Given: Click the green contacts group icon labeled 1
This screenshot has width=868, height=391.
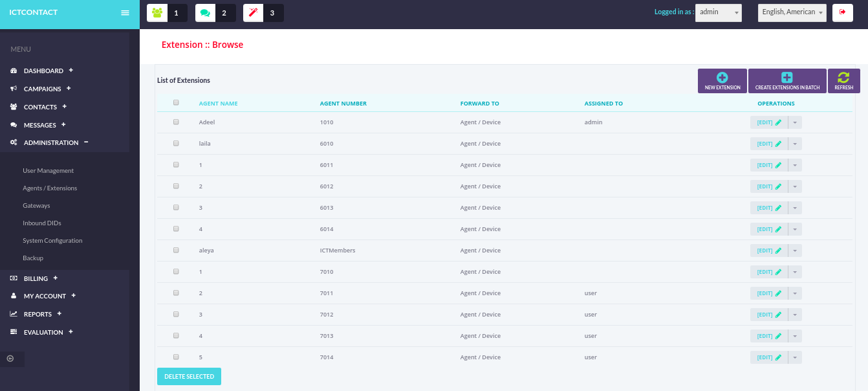Looking at the screenshot, I should [157, 13].
